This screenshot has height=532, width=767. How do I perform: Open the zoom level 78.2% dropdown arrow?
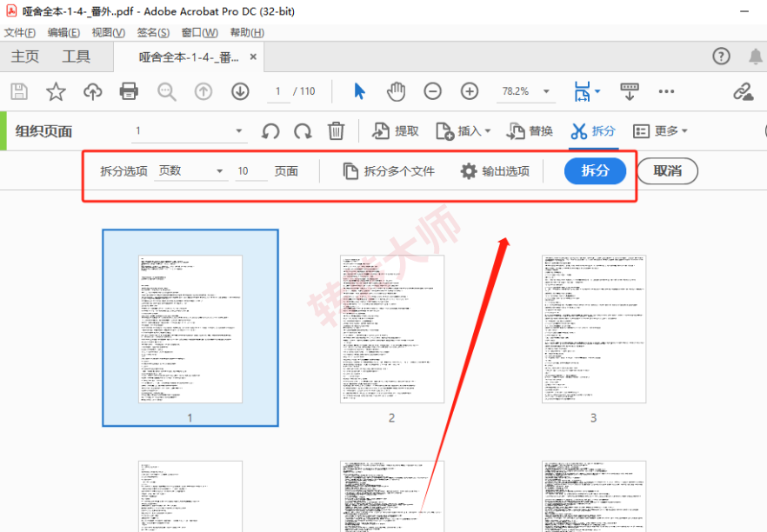pyautogui.click(x=546, y=91)
